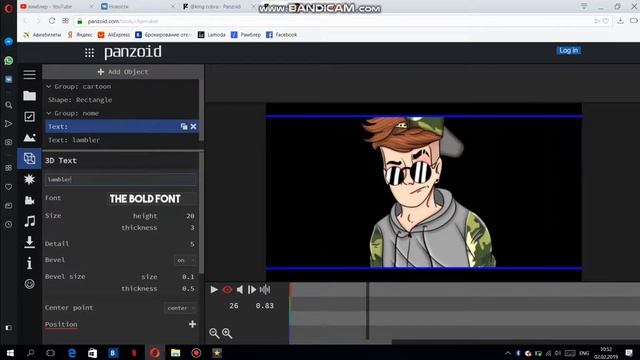Select the highlighted Text: row
The image size is (640, 360).
point(122,127)
